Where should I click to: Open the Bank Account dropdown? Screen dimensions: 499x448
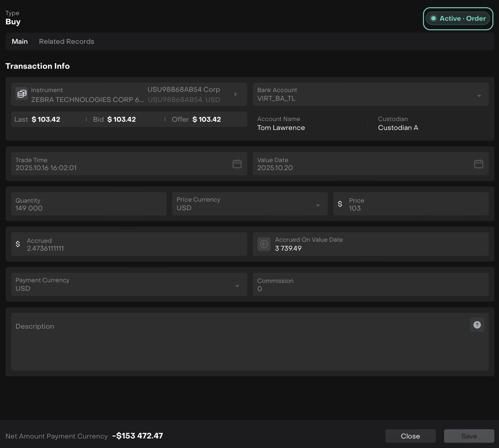click(479, 96)
